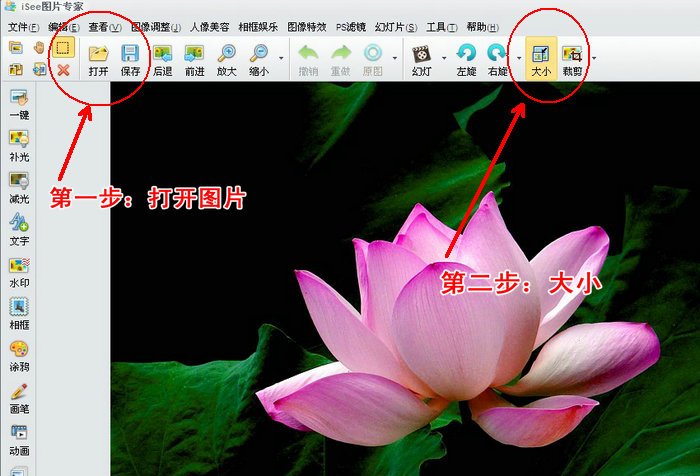This screenshot has height=476, width=700.
Task: Open the PS滤镜 menu
Action: coord(350,27)
